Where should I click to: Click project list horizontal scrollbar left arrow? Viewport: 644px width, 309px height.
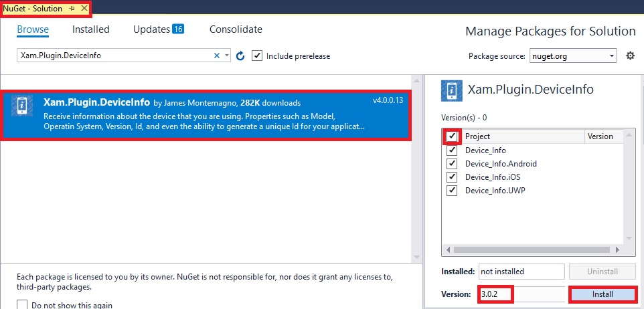click(448, 249)
